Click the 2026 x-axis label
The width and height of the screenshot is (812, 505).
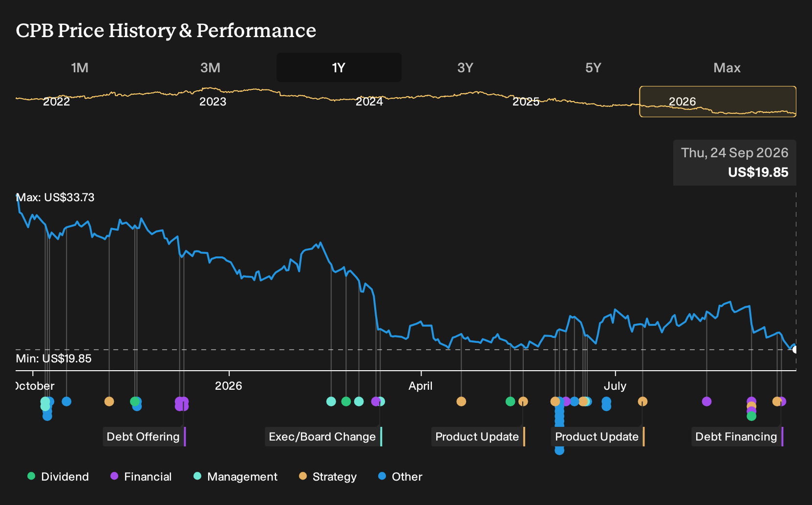229,386
